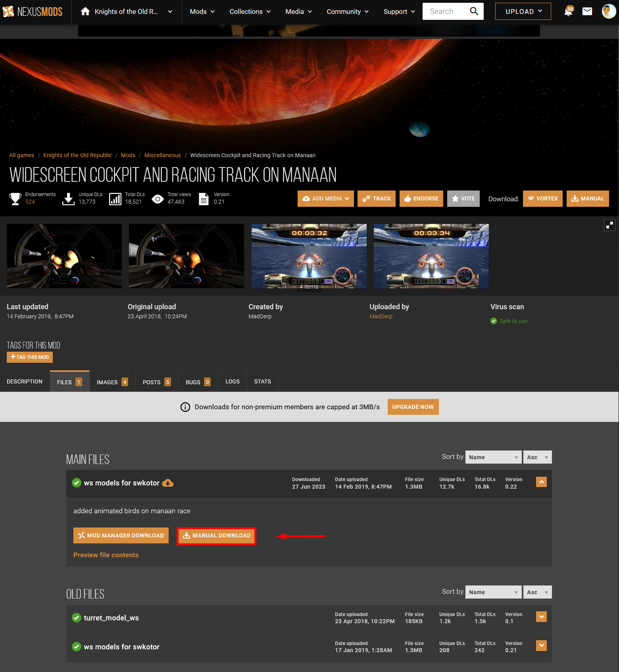Click the total views eye icon

pos(158,199)
